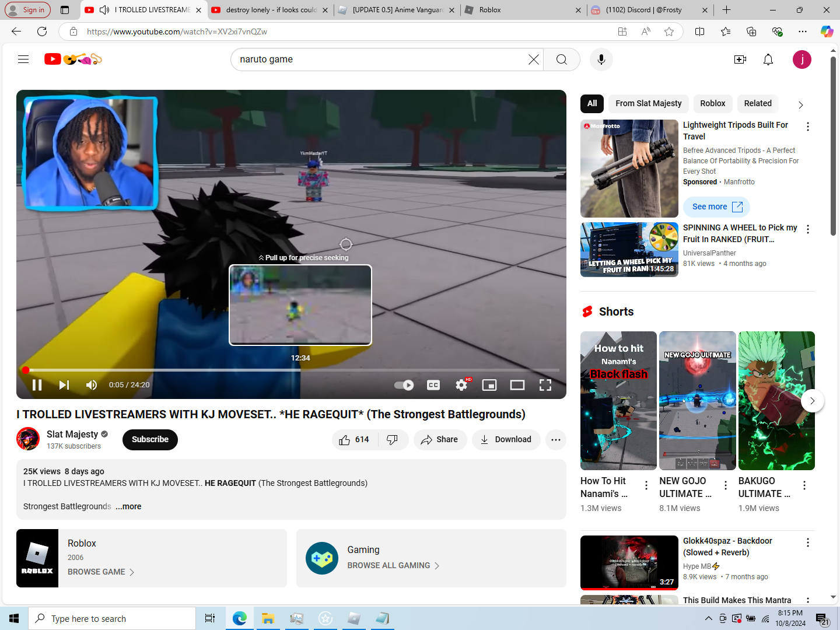Enable the miniplayer
Viewport: 840px width, 630px height.
489,385
